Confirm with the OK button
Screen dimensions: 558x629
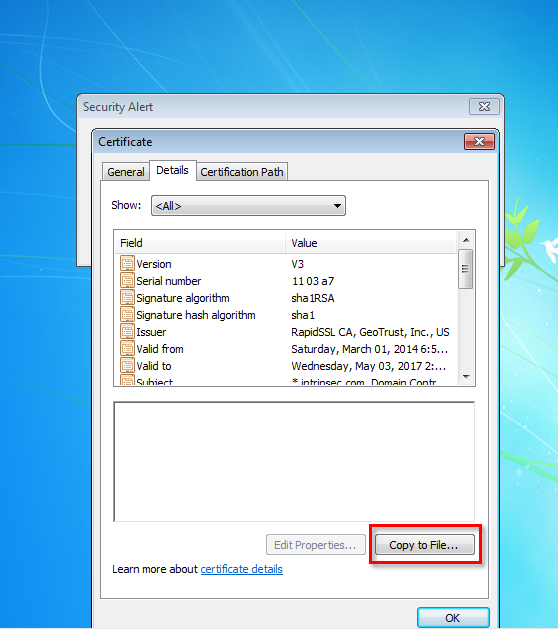point(453,618)
